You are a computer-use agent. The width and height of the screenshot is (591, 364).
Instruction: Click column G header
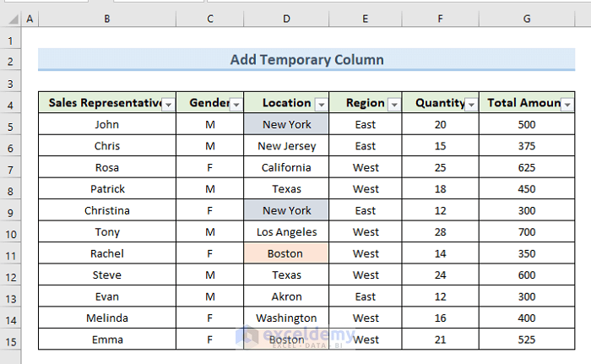(x=527, y=19)
